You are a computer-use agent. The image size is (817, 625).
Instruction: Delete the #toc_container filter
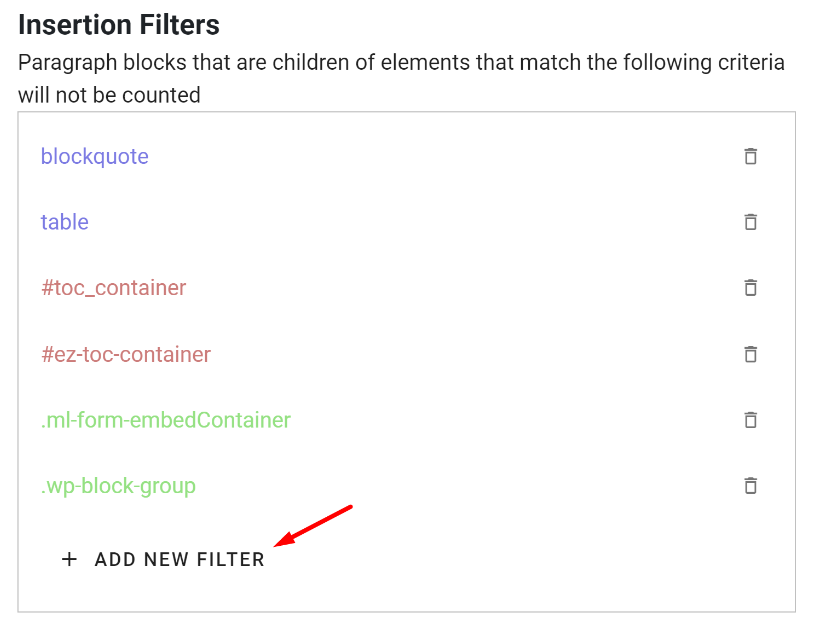[x=750, y=288]
